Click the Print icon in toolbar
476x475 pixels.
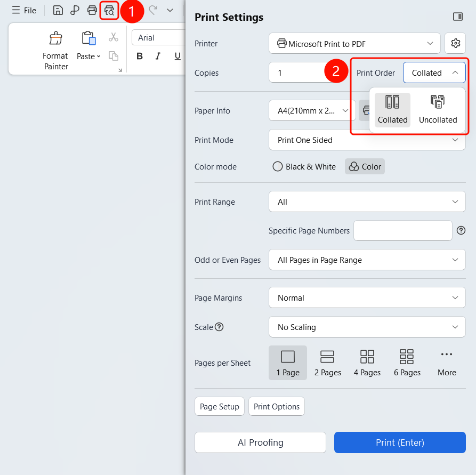(x=92, y=10)
